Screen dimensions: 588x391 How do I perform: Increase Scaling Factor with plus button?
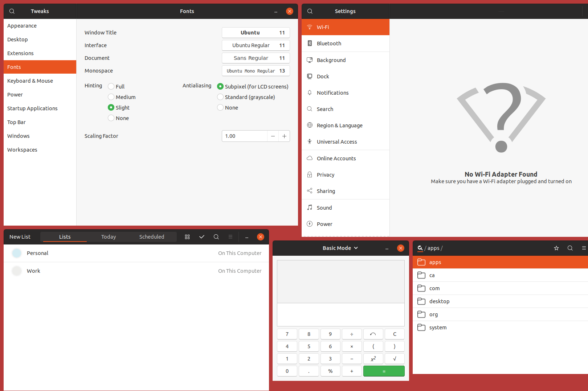click(284, 136)
